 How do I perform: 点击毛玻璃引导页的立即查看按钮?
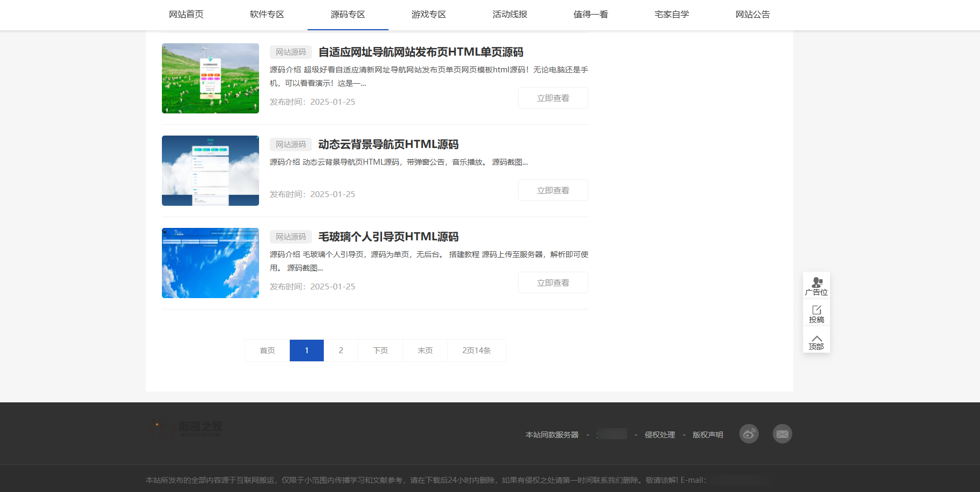point(553,282)
